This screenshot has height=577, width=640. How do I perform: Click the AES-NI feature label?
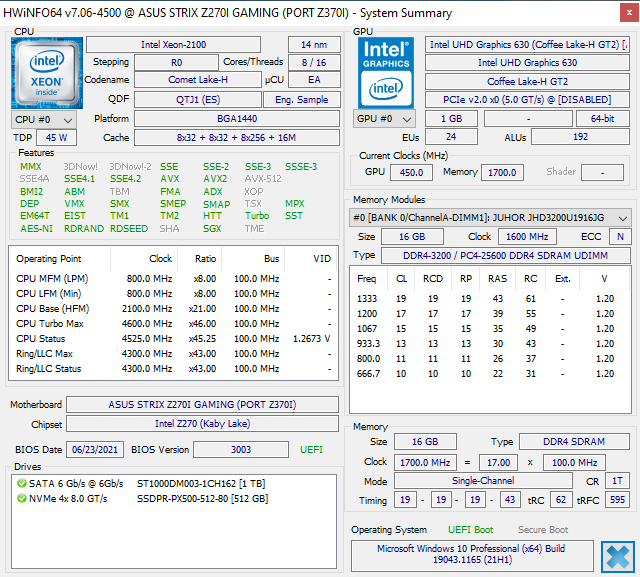(36, 229)
